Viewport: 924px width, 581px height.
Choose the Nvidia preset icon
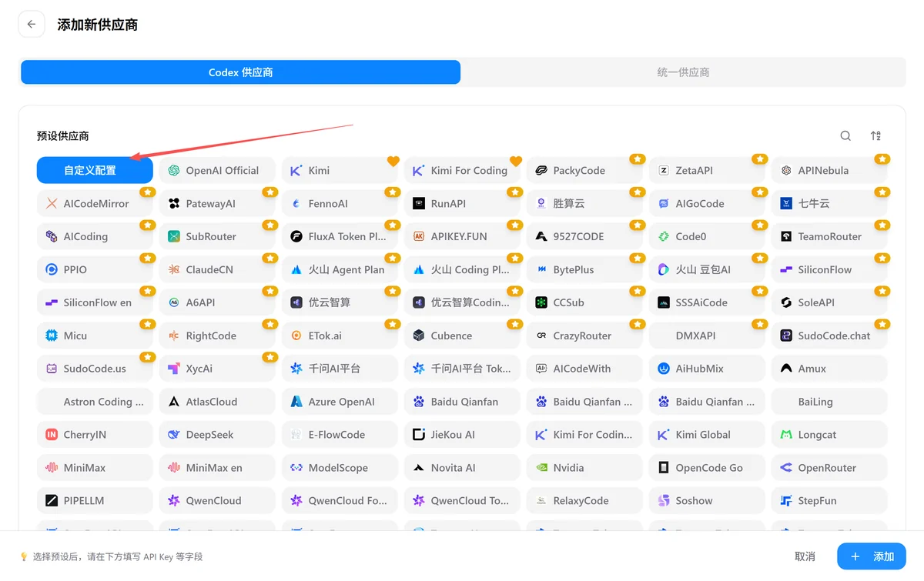(541, 468)
